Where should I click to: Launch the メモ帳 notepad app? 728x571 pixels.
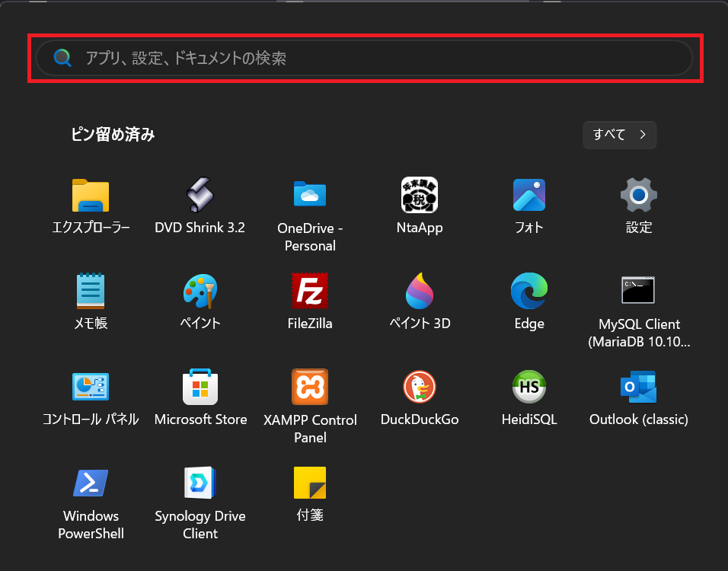click(91, 291)
